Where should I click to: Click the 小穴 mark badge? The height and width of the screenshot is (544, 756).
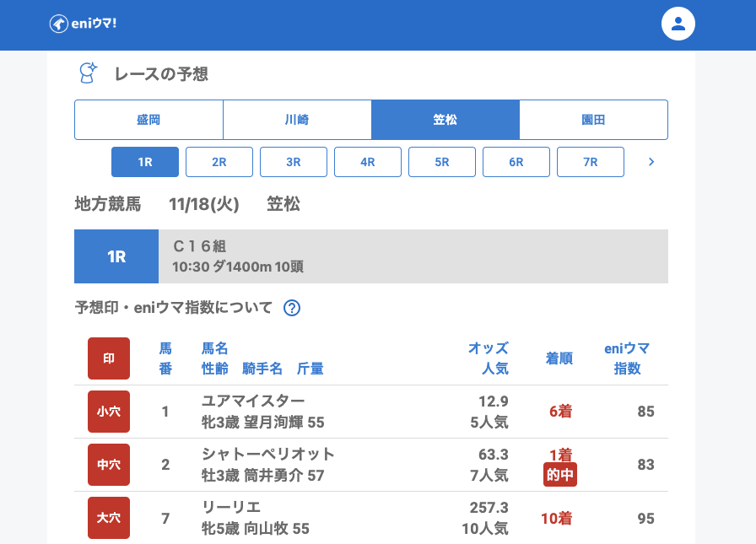(x=109, y=412)
